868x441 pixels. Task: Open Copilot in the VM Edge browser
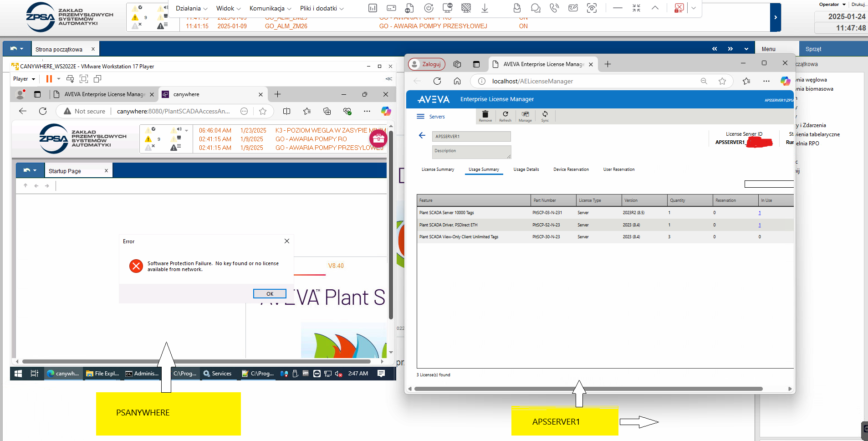pos(386,111)
